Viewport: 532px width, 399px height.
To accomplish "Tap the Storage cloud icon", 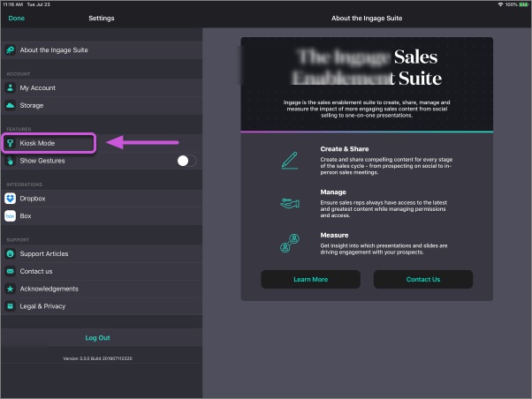I will coord(11,105).
